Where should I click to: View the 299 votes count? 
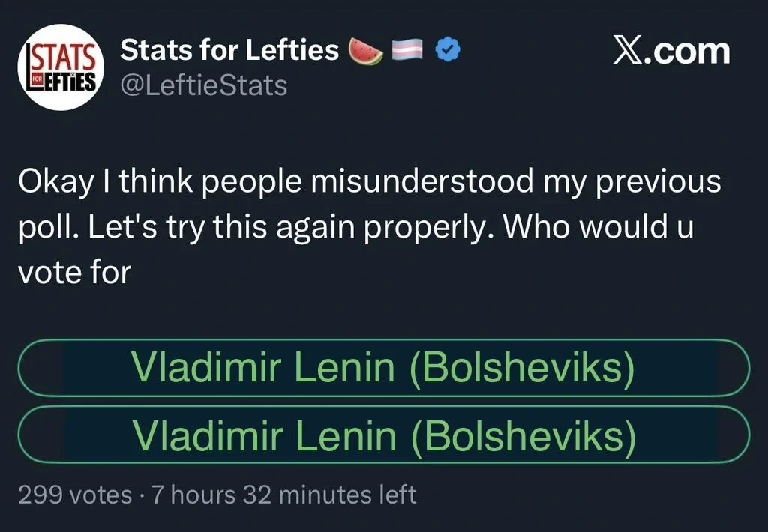click(x=75, y=495)
